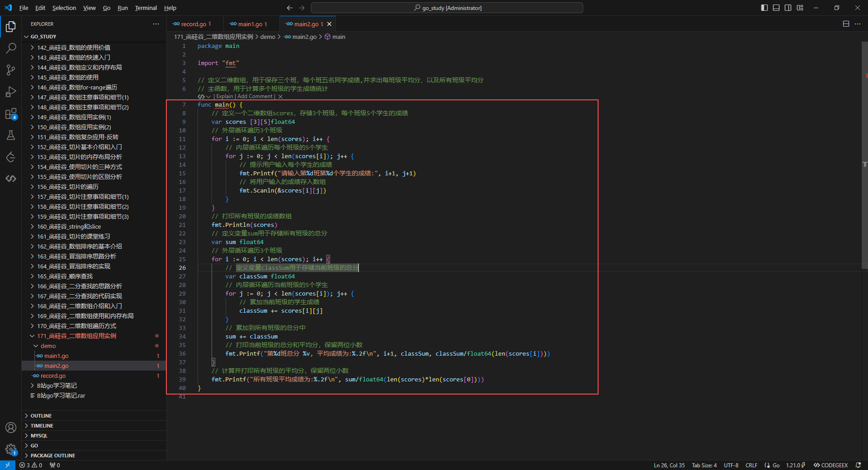Split the editor to the right
The width and height of the screenshot is (868, 470).
click(x=846, y=24)
